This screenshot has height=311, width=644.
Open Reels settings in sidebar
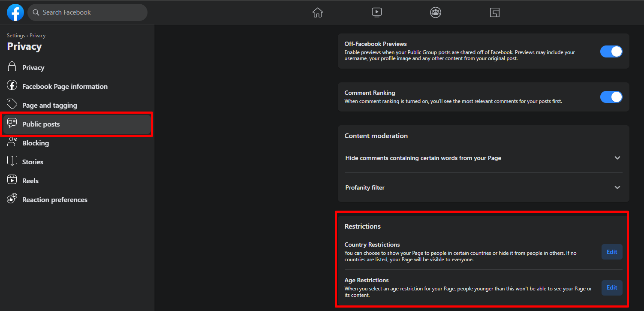coord(77,181)
